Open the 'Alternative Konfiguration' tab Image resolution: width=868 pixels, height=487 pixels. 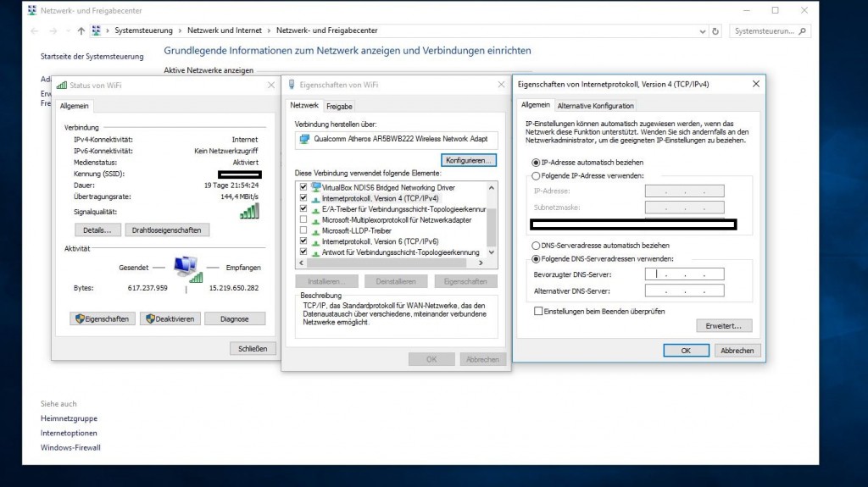(x=595, y=106)
